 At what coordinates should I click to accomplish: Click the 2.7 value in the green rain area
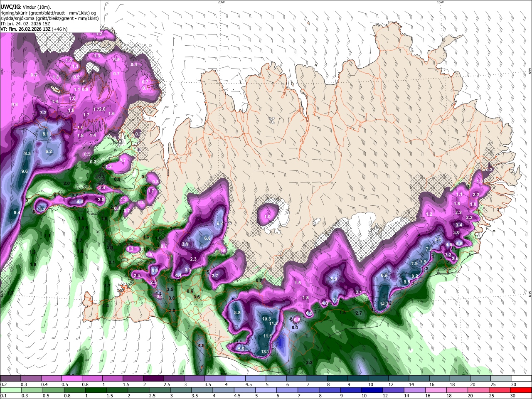359,313
